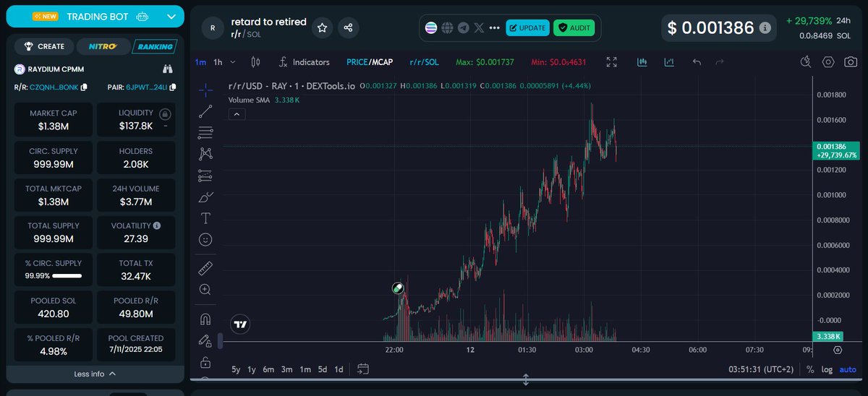Toggle percent scale on the price axis
Image resolution: width=868 pixels, height=396 pixels.
pyautogui.click(x=810, y=369)
